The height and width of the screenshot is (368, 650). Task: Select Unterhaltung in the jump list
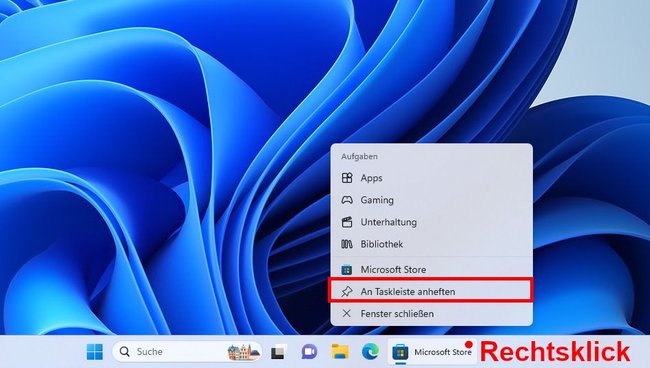(432, 222)
